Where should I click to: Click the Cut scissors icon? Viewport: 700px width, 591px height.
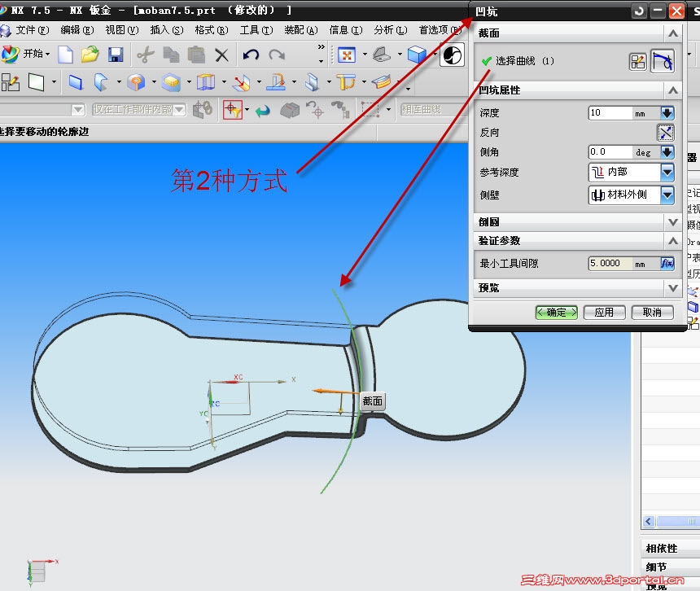click(146, 55)
